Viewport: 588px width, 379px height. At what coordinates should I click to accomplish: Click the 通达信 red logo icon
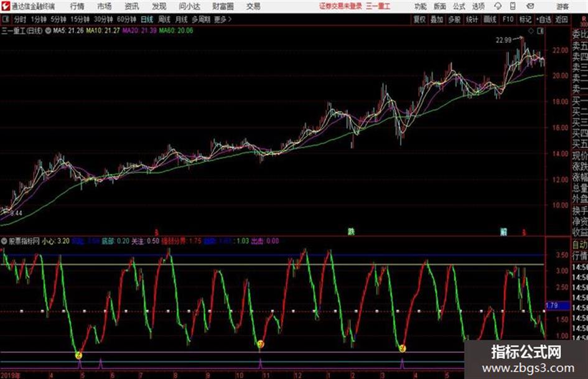(6, 6)
